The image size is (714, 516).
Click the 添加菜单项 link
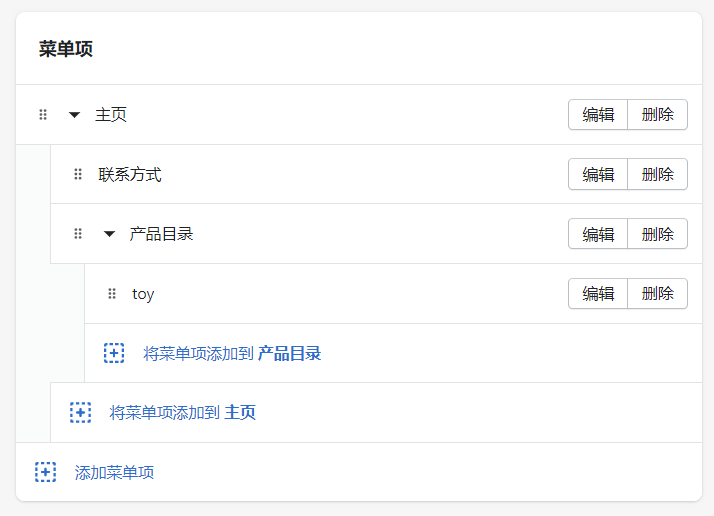[x=114, y=472]
